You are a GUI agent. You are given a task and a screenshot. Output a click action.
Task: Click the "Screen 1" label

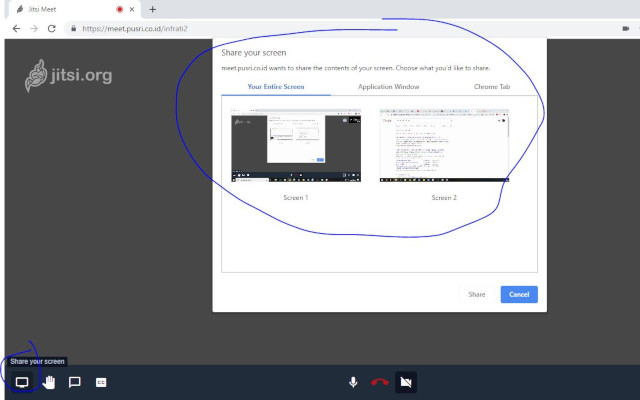tap(296, 198)
